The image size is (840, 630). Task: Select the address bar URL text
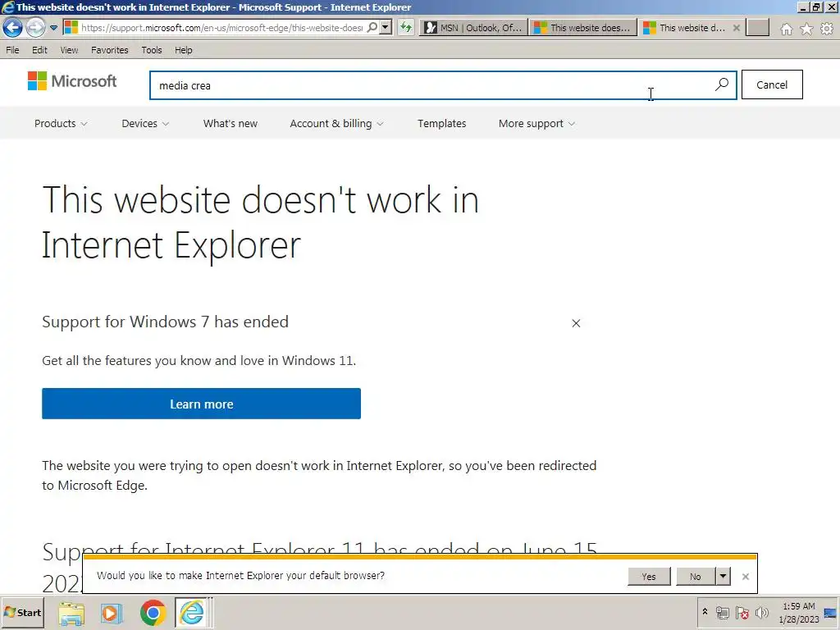pos(221,28)
